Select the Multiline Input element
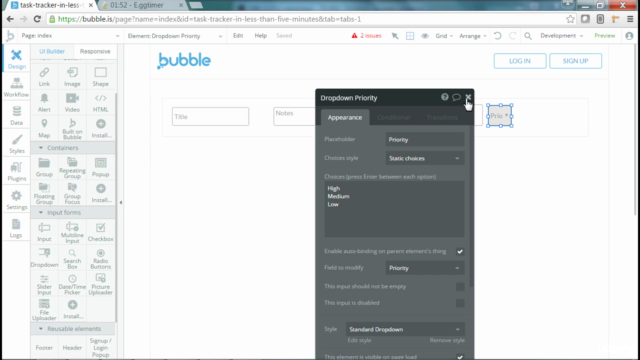The height and width of the screenshot is (360, 640). [x=72, y=232]
